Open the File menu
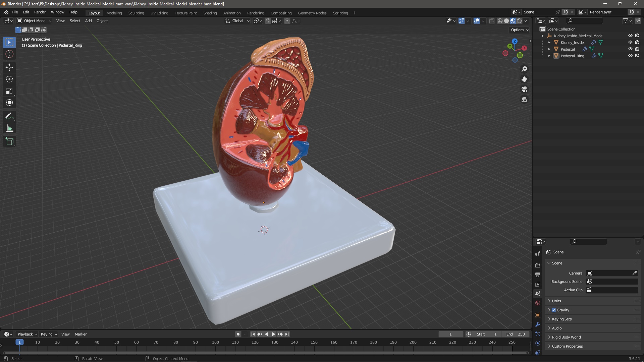 coord(15,12)
